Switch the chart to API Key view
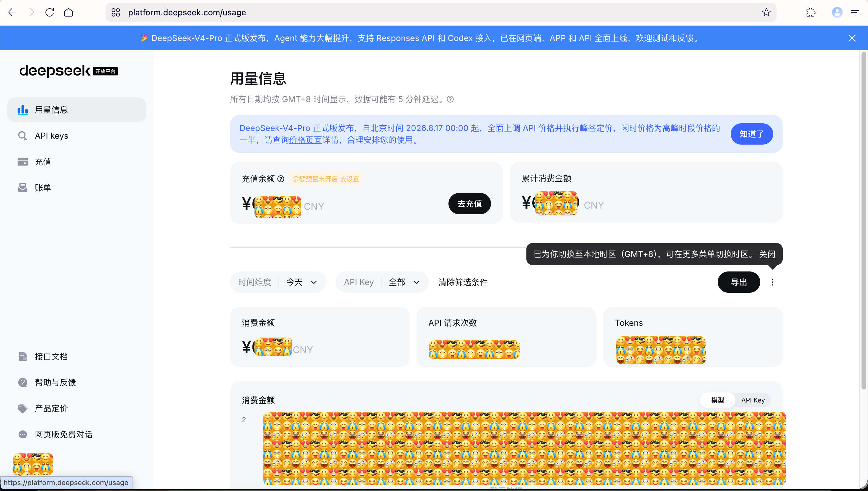The width and height of the screenshot is (868, 491). click(x=753, y=400)
